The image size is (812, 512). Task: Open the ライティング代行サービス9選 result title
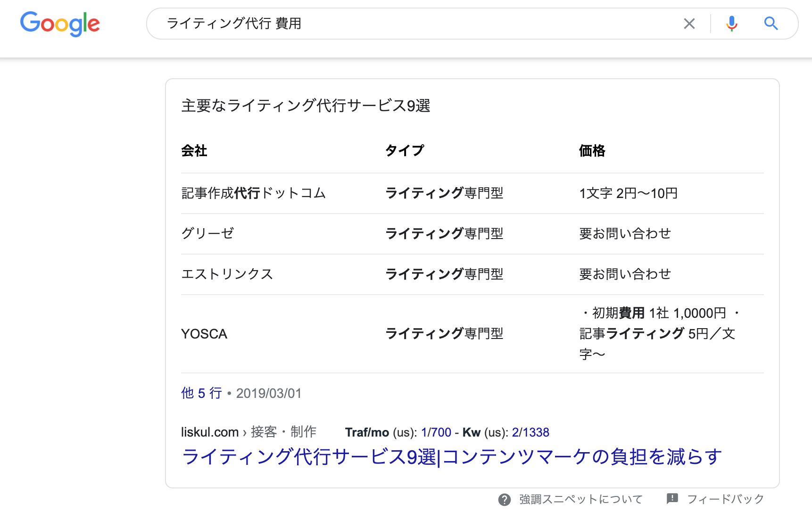452,457
